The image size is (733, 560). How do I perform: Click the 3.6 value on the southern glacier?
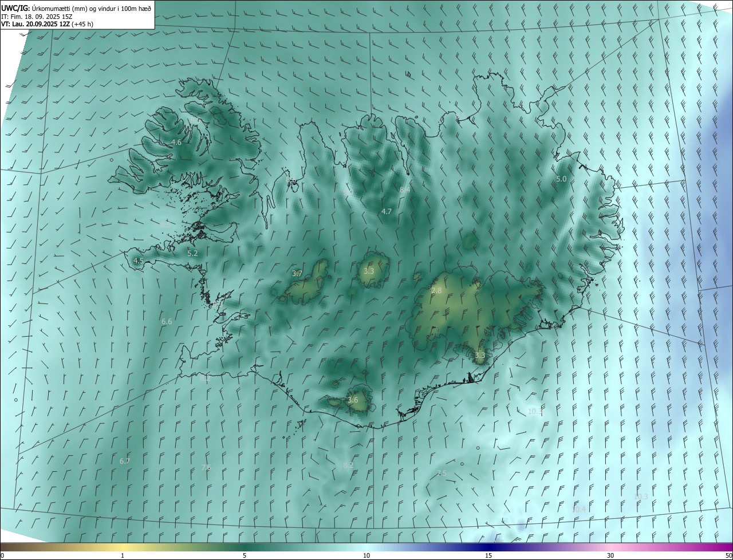pyautogui.click(x=353, y=400)
